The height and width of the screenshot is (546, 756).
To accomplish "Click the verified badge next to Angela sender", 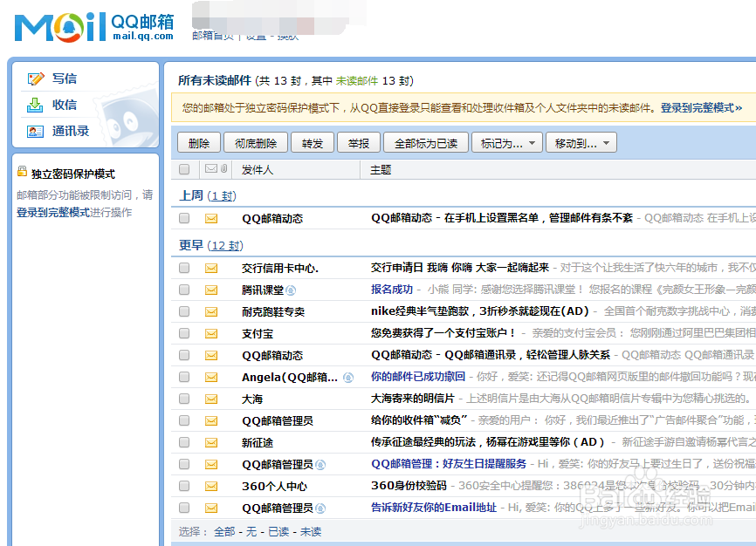I will [x=348, y=378].
